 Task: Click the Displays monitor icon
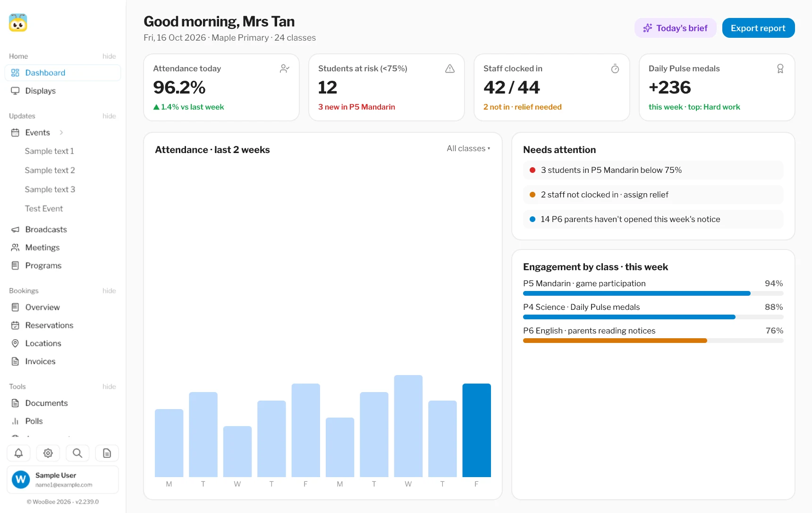pos(15,91)
